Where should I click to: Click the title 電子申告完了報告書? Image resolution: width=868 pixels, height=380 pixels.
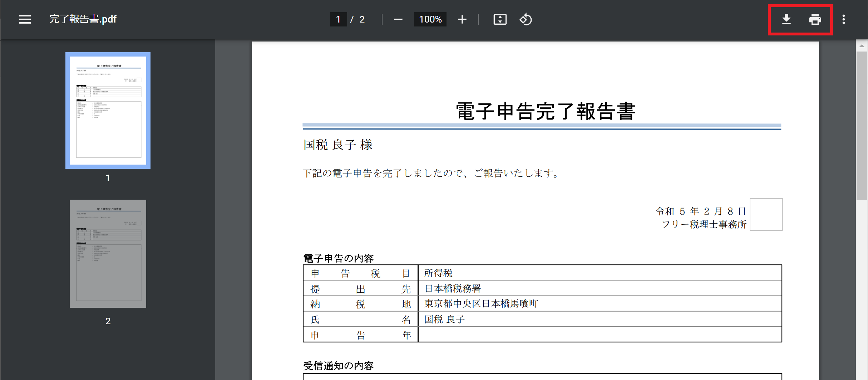(x=546, y=111)
